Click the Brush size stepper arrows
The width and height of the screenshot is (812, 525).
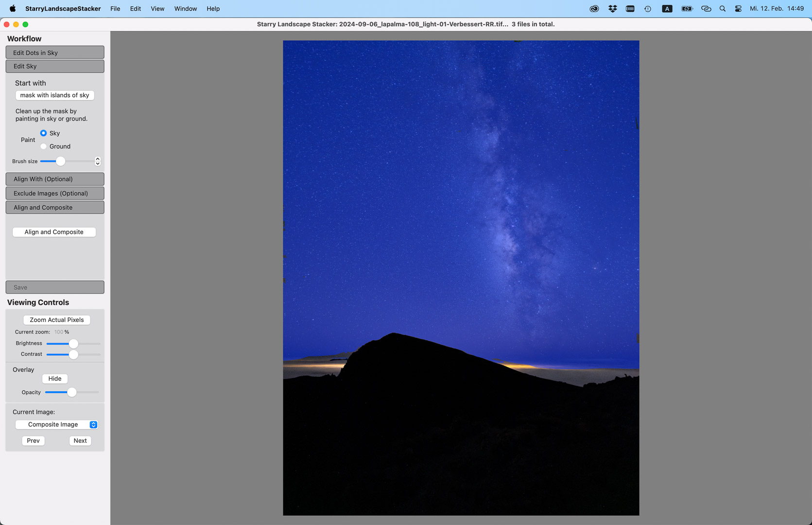point(98,161)
